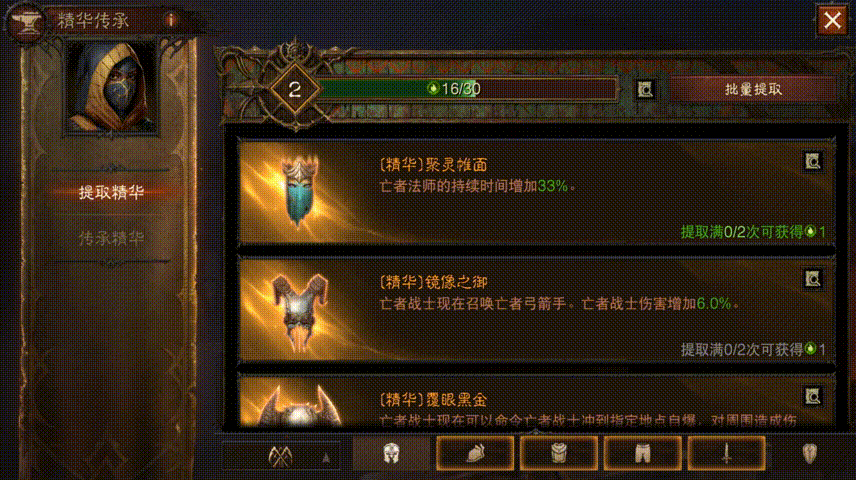This screenshot has height=480, width=856.
Task: Inspect the 聚灵帷面 essence magnifier icon
Action: (x=812, y=162)
